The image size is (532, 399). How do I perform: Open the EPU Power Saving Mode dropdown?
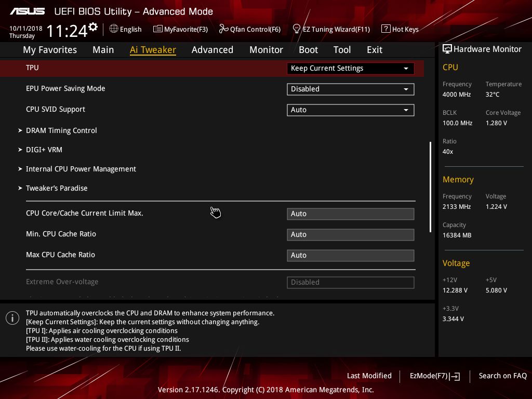pos(351,89)
